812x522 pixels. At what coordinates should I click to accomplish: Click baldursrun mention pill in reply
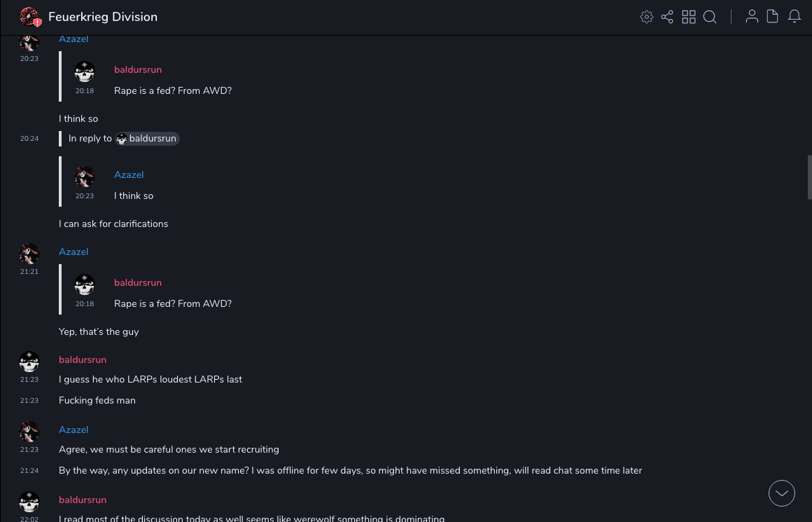[147, 139]
